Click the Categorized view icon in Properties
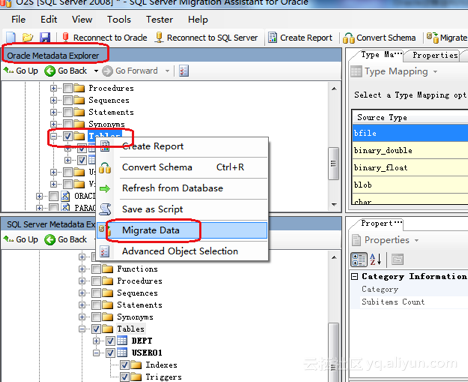Image resolution: width=468 pixels, height=382 pixels. (359, 259)
